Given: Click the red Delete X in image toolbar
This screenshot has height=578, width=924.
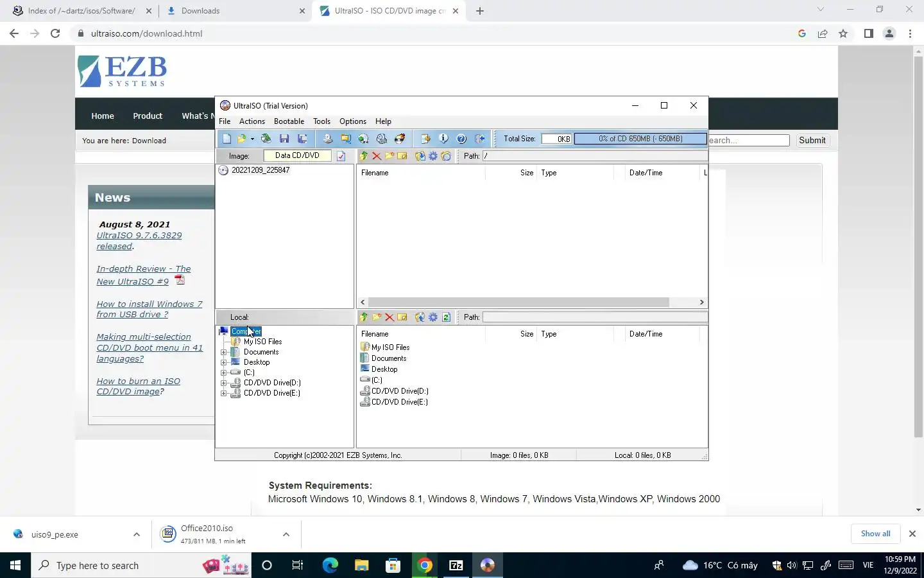Looking at the screenshot, I should point(377,156).
